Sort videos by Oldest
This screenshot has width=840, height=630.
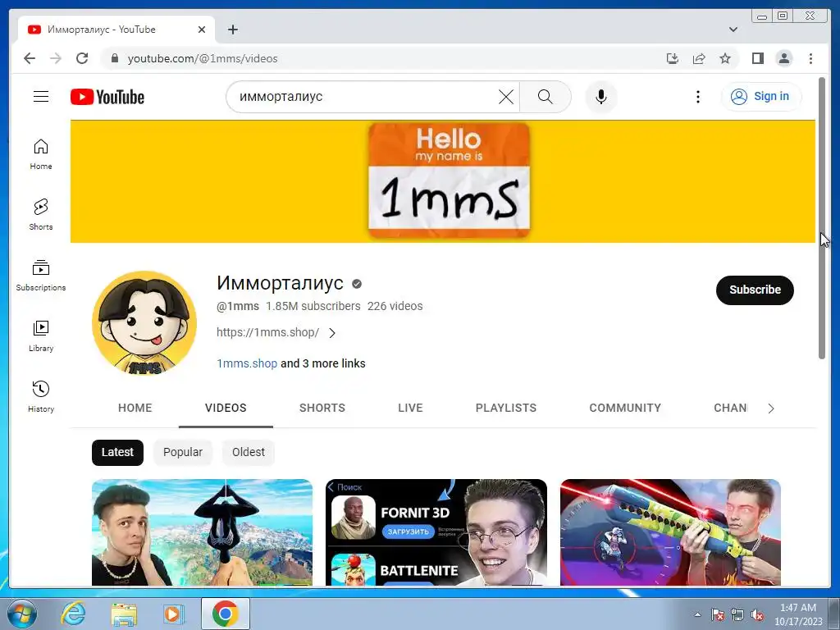point(248,452)
